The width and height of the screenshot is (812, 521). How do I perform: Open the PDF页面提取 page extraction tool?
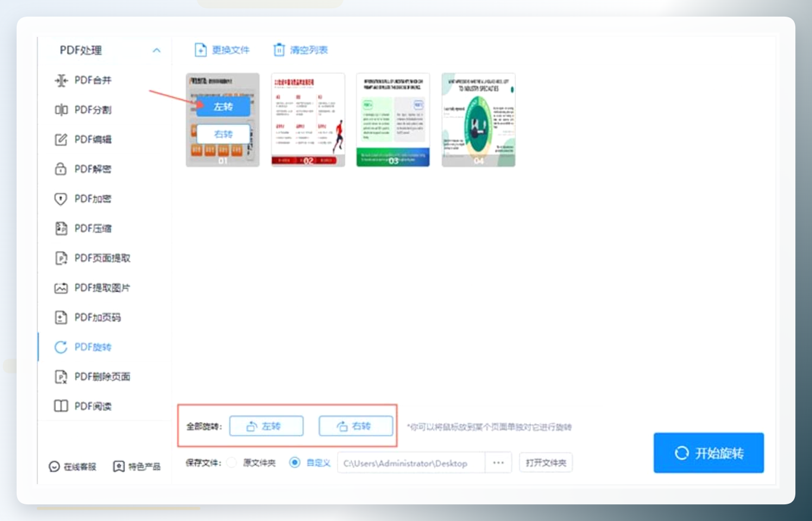click(93, 258)
